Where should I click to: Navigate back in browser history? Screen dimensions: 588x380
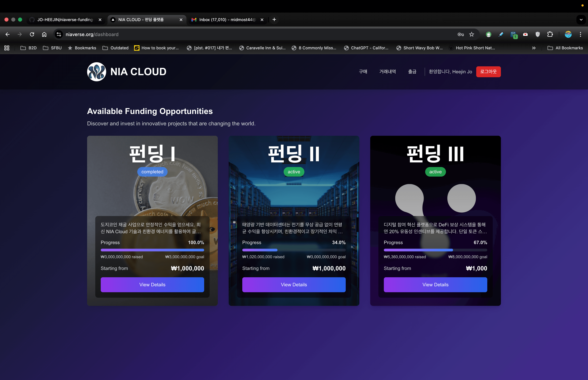tap(7, 34)
